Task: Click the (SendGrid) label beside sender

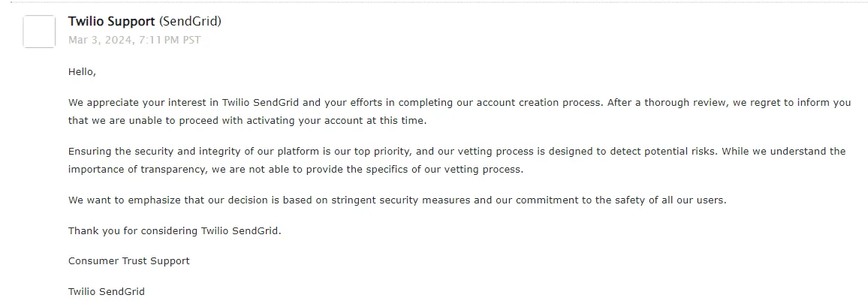Action: 191,22
